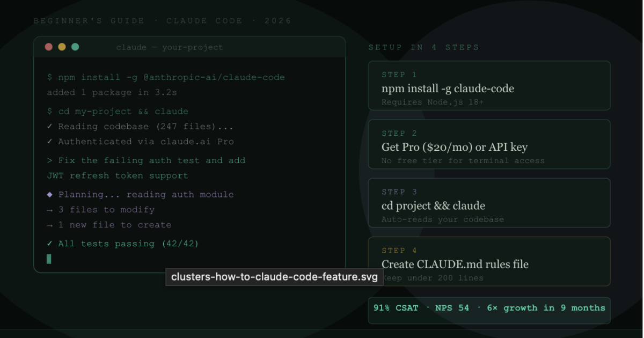
Task: Expand the STEP 1 card
Action: (x=489, y=86)
